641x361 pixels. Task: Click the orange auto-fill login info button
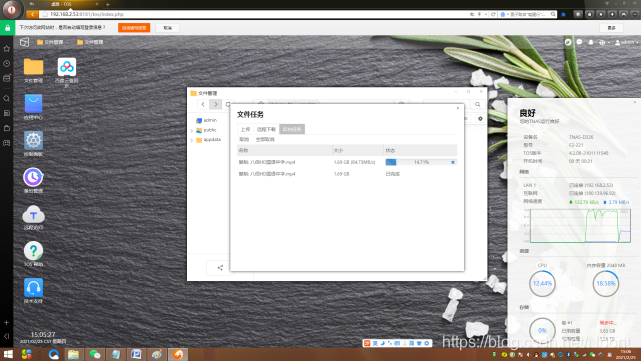click(134, 28)
